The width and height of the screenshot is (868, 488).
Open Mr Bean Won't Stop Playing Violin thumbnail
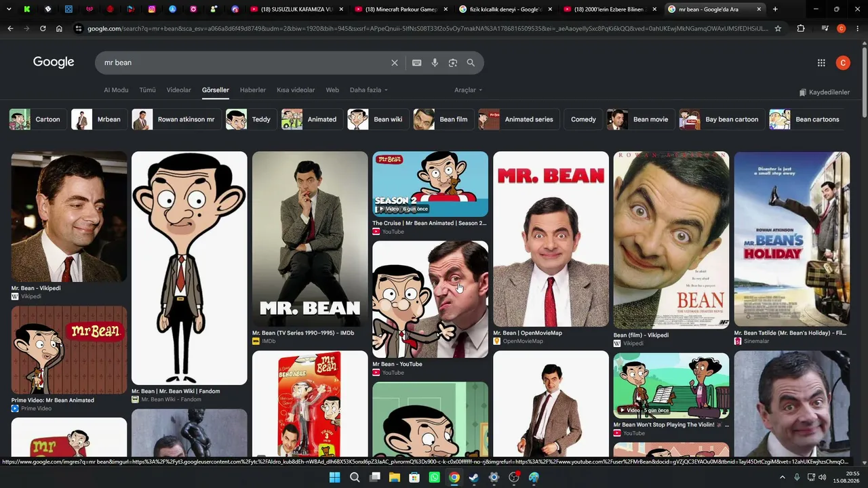click(x=671, y=385)
